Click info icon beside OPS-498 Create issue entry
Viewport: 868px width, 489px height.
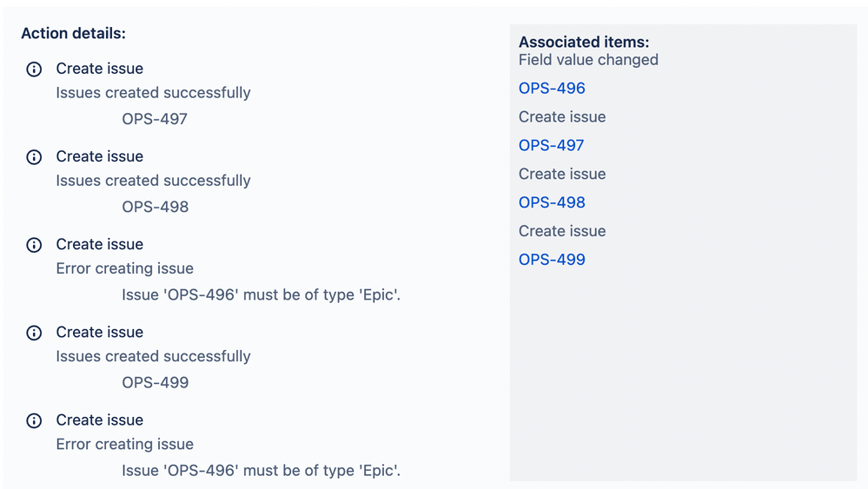click(34, 157)
